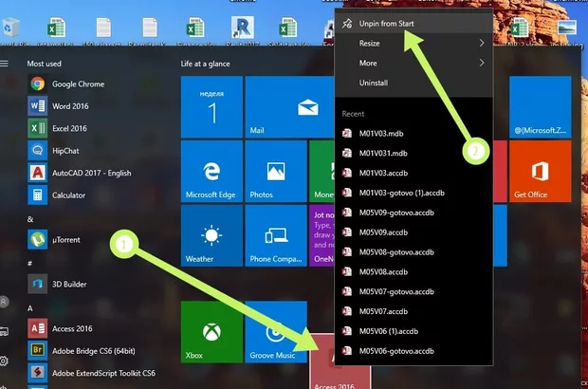Open the Weather tile
This screenshot has height=389, width=588.
click(x=211, y=235)
